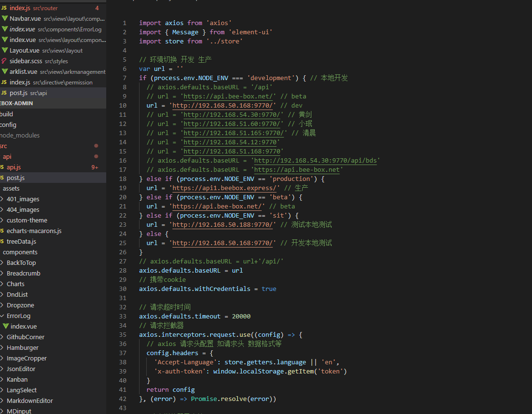Expand the 401_images folder chevron
Screen dimensions: 532x414
tap(2, 199)
